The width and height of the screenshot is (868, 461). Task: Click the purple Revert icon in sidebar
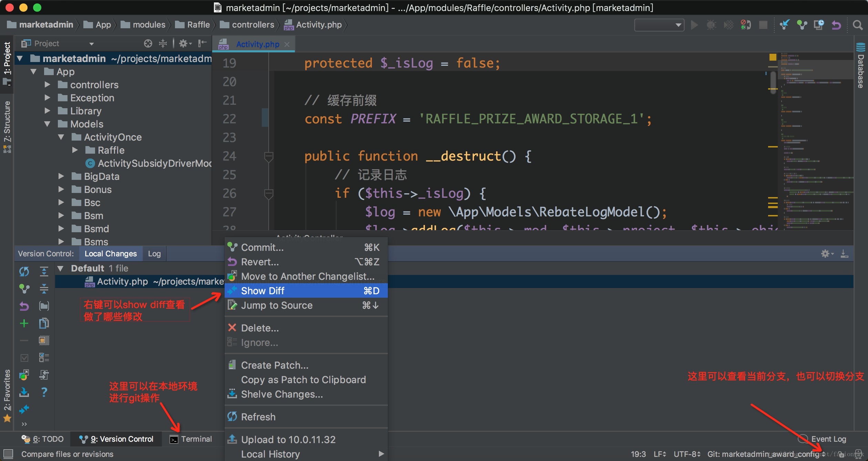[24, 306]
